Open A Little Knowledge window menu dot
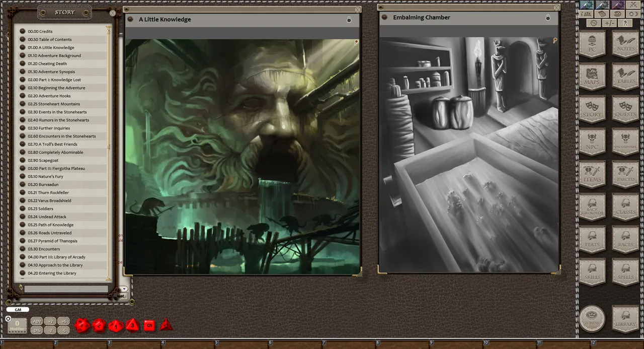The image size is (644, 349). click(130, 19)
